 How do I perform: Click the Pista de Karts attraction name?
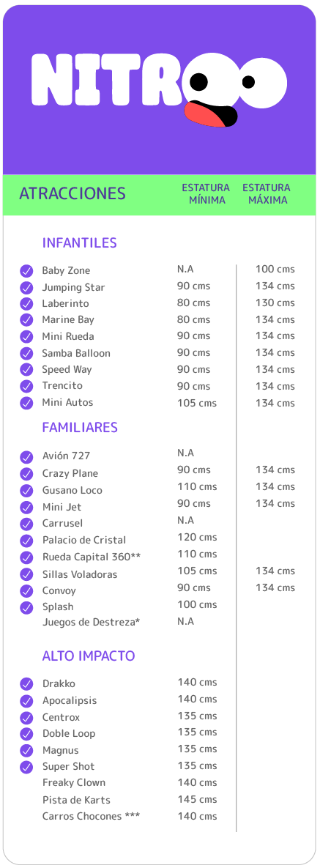(x=76, y=800)
